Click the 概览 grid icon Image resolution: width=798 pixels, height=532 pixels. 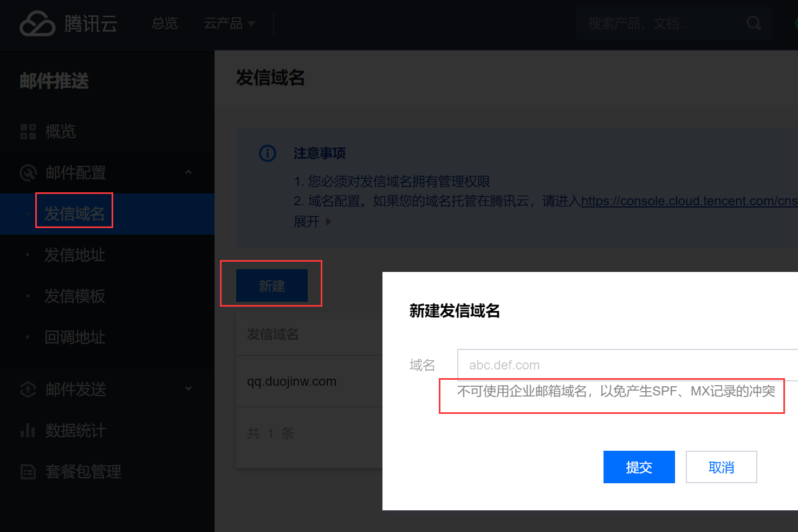pos(28,132)
